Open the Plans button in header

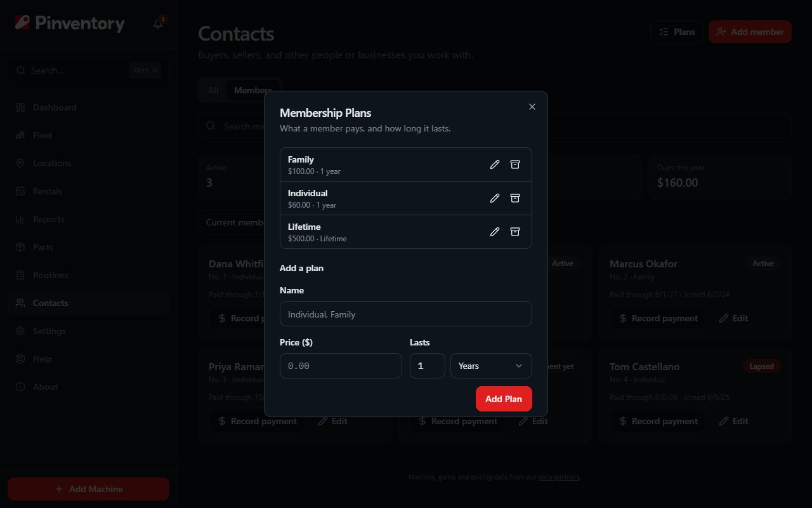(677, 32)
